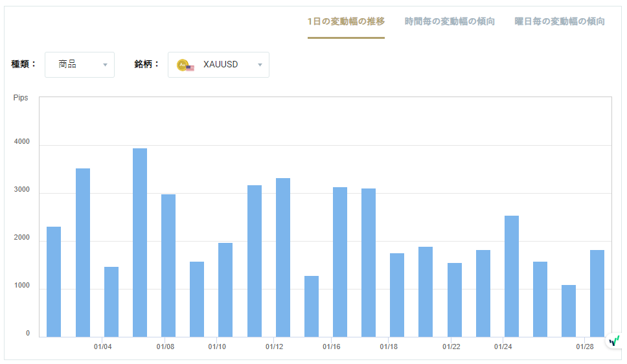Image resolution: width=627 pixels, height=364 pixels.
Task: Open the 種類 dropdown showing 商品
Action: point(80,65)
